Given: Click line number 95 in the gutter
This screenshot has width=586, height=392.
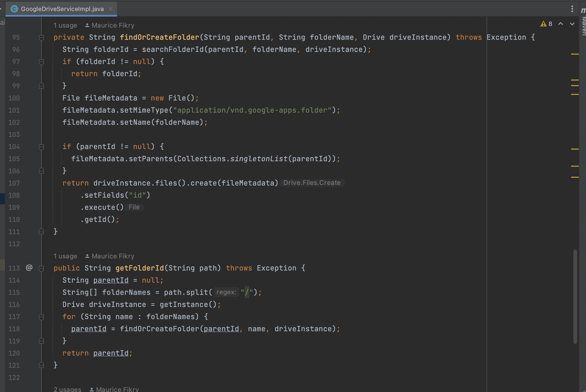Looking at the screenshot, I should pos(16,37).
